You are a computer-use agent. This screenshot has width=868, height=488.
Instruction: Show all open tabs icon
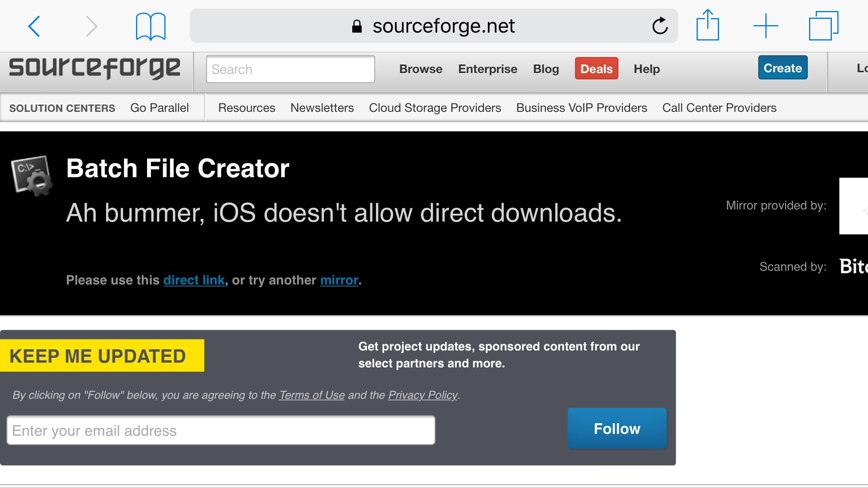pos(823,26)
